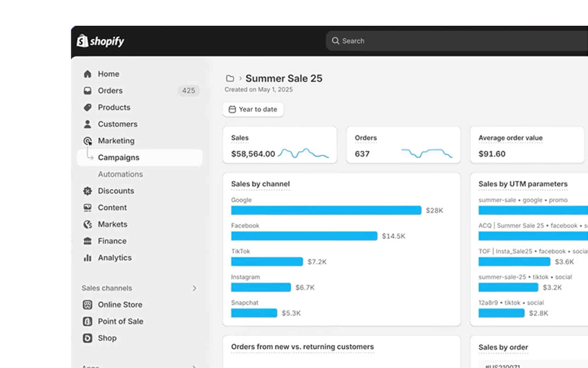Image resolution: width=588 pixels, height=368 pixels.
Task: Click the Shopify logo in top bar
Action: point(100,41)
